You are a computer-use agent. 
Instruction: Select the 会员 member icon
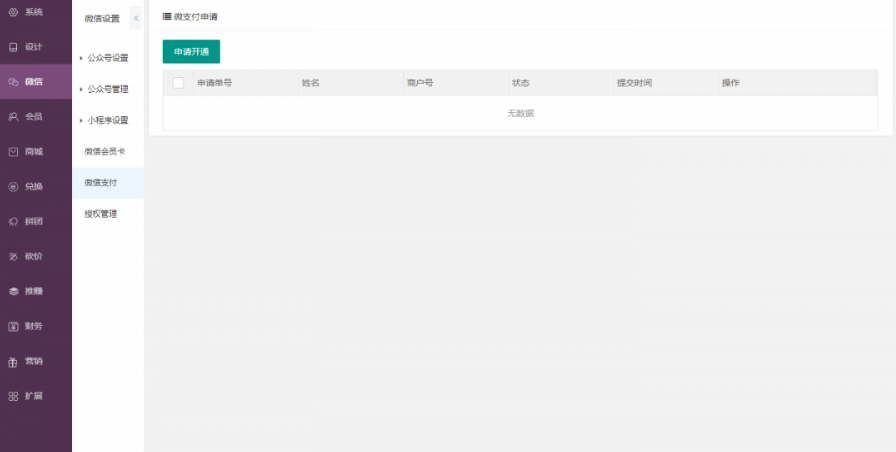[13, 117]
